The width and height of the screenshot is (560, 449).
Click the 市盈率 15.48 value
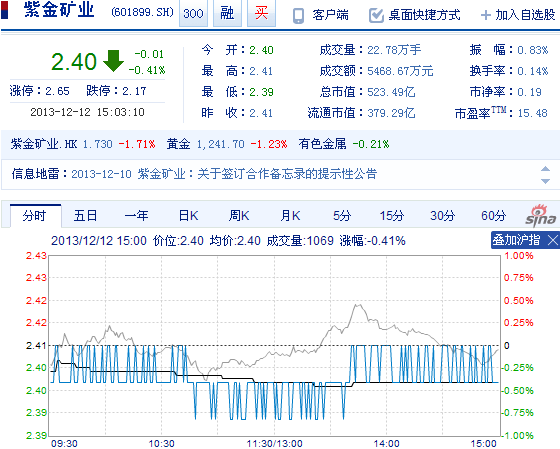(532, 113)
